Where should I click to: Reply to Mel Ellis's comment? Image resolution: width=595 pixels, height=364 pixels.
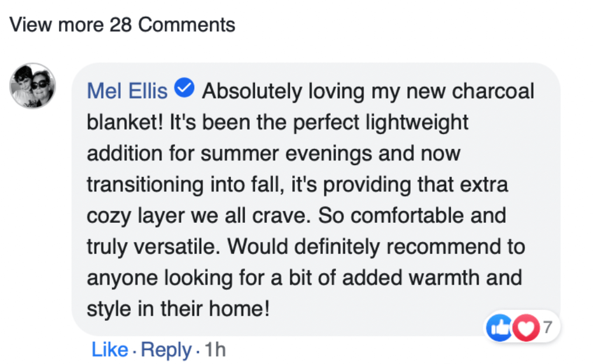click(166, 349)
